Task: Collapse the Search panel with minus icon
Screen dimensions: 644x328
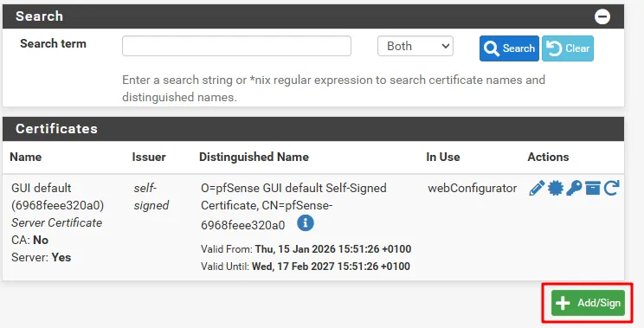Action: point(602,16)
